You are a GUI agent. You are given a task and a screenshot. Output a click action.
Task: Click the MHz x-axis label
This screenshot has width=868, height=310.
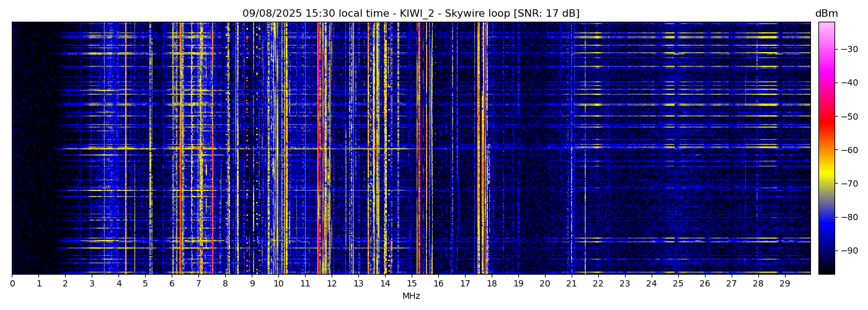[411, 296]
